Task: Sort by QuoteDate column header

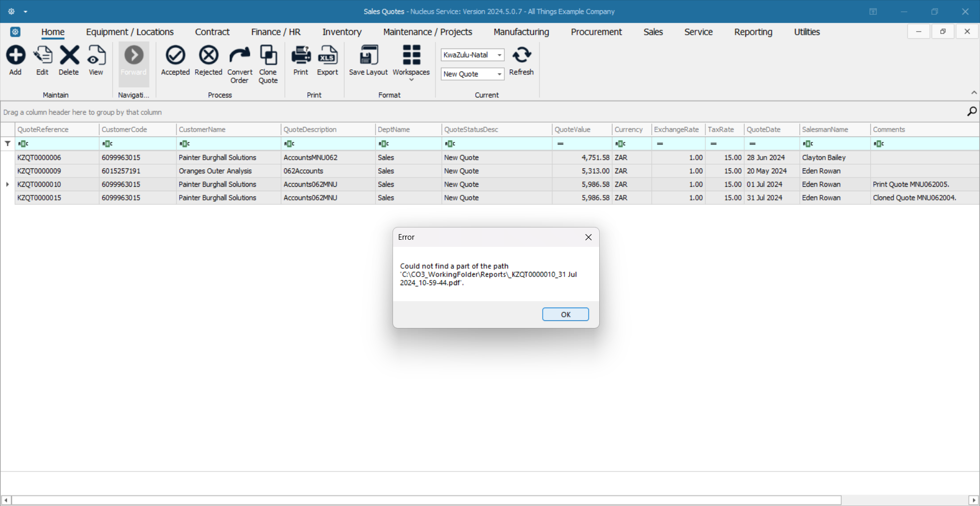Action: (x=772, y=130)
